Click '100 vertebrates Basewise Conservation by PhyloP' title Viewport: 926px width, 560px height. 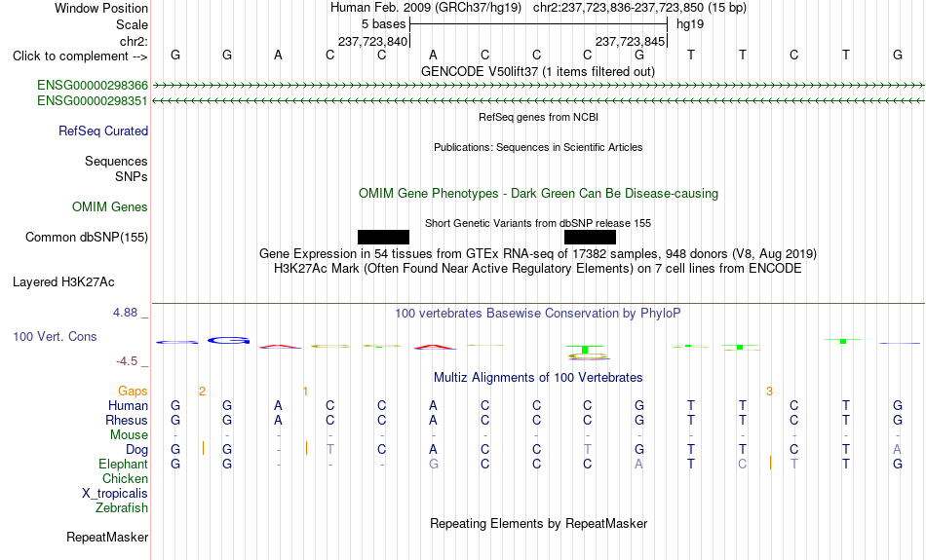pyautogui.click(x=538, y=314)
